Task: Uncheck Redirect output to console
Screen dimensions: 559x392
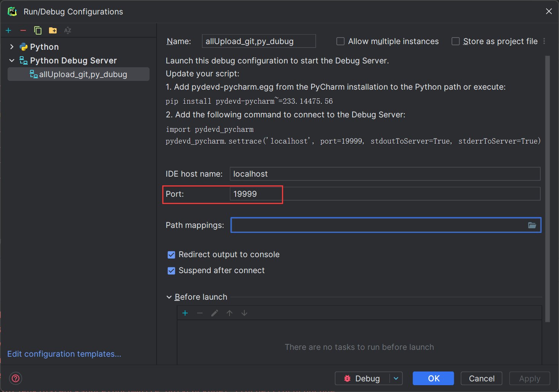Action: coord(171,254)
